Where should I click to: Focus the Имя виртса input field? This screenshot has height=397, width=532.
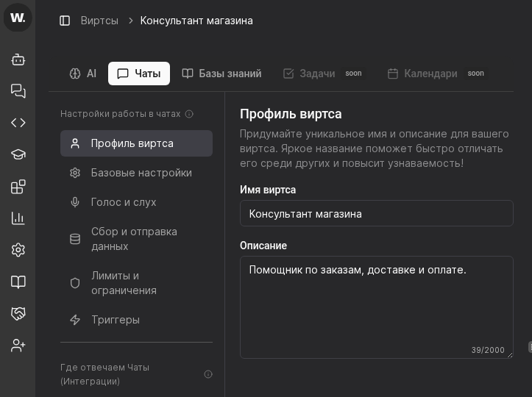pyautogui.click(x=377, y=214)
